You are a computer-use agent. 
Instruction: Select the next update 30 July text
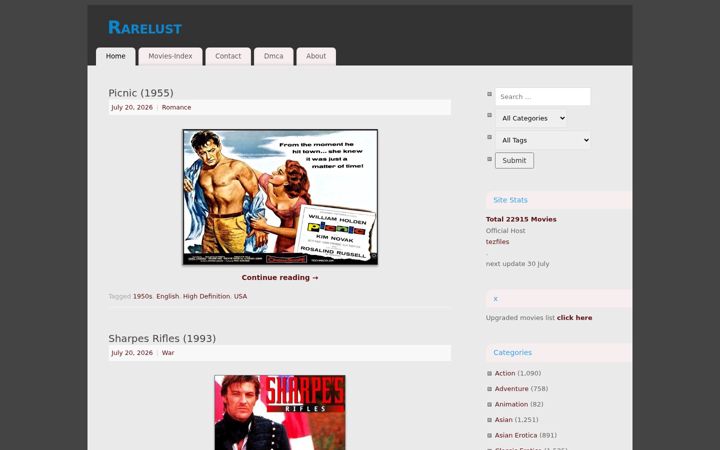[x=518, y=264]
